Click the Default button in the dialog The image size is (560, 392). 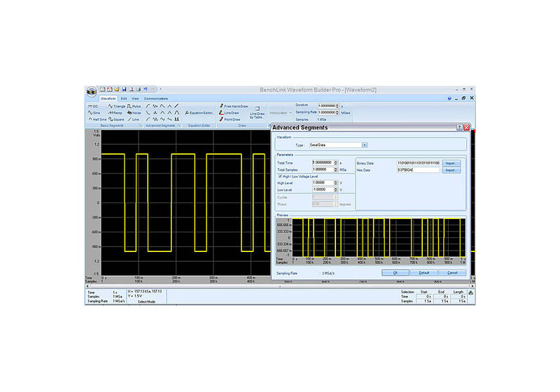coord(424,273)
